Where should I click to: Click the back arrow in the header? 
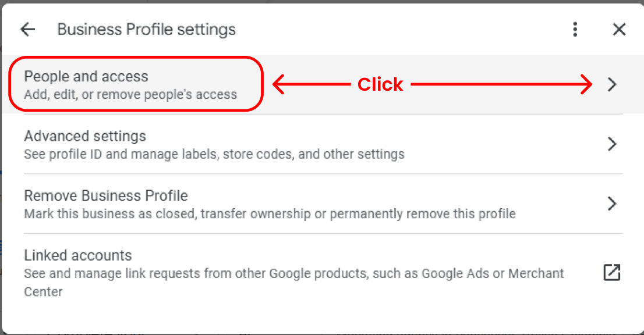27,30
